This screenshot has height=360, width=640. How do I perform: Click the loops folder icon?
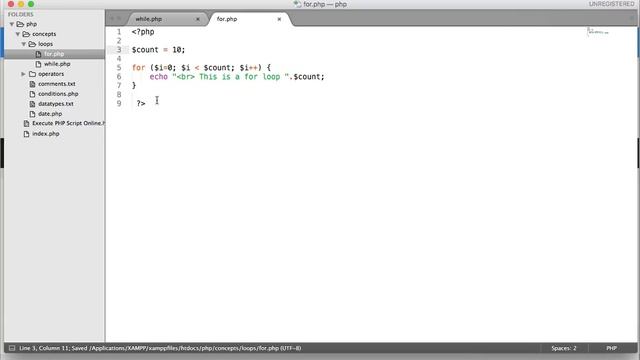[32, 44]
